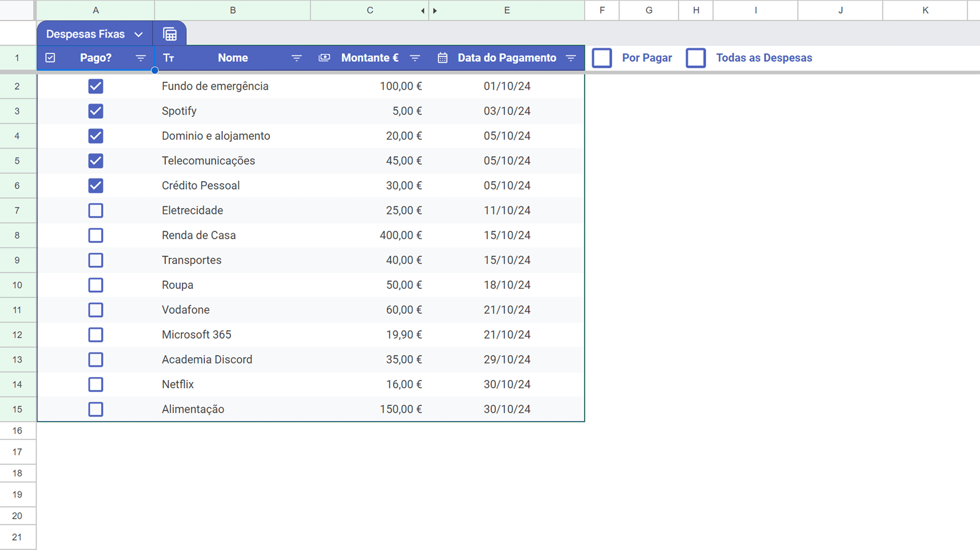Open filter icon in Montante € column
This screenshot has width=980, height=550.
415,58
